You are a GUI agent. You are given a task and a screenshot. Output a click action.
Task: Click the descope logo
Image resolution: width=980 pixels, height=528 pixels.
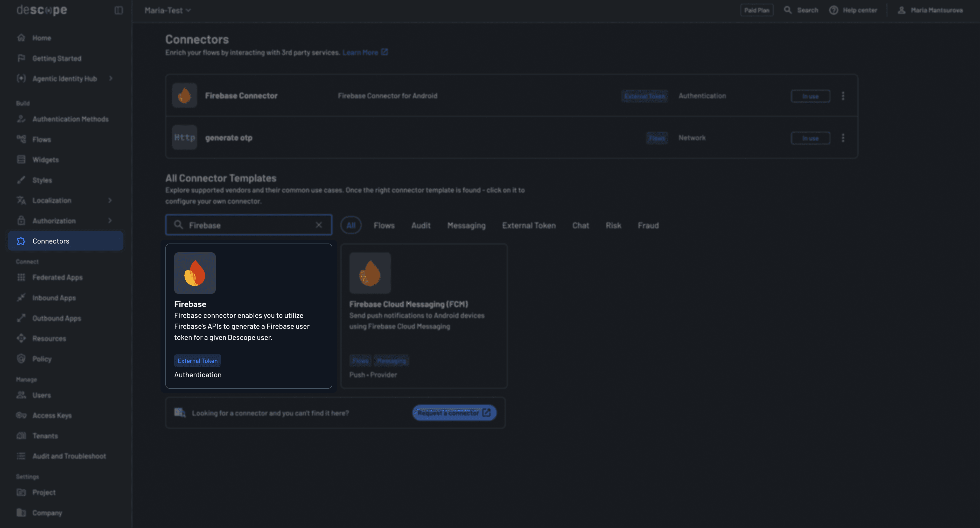(42, 10)
